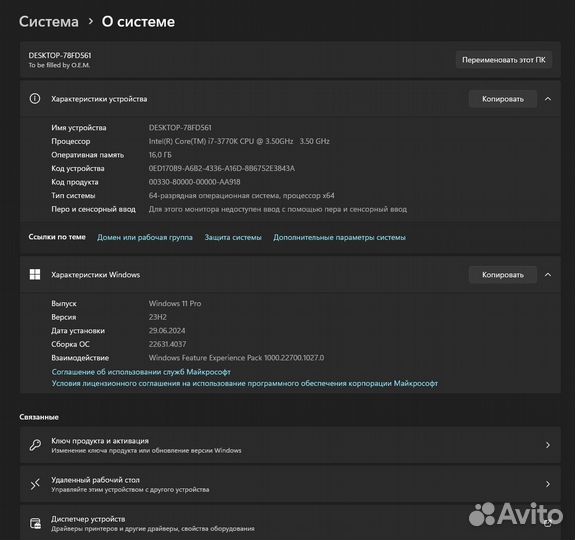
Task: Click the device manager icon for Диспетчер устройств
Action: tap(35, 523)
